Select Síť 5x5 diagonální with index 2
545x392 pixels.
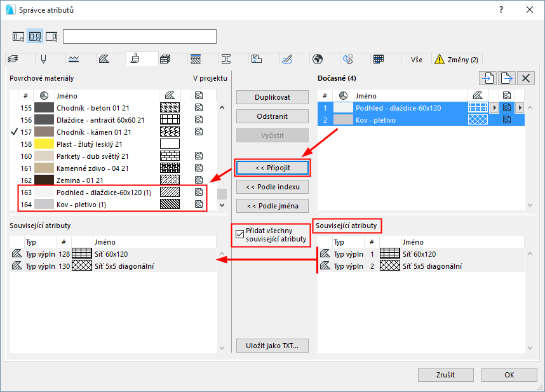421,266
